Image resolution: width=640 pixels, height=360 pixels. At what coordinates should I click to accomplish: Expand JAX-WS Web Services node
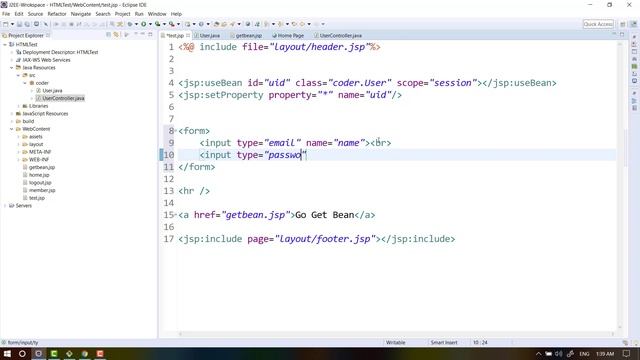point(12,60)
